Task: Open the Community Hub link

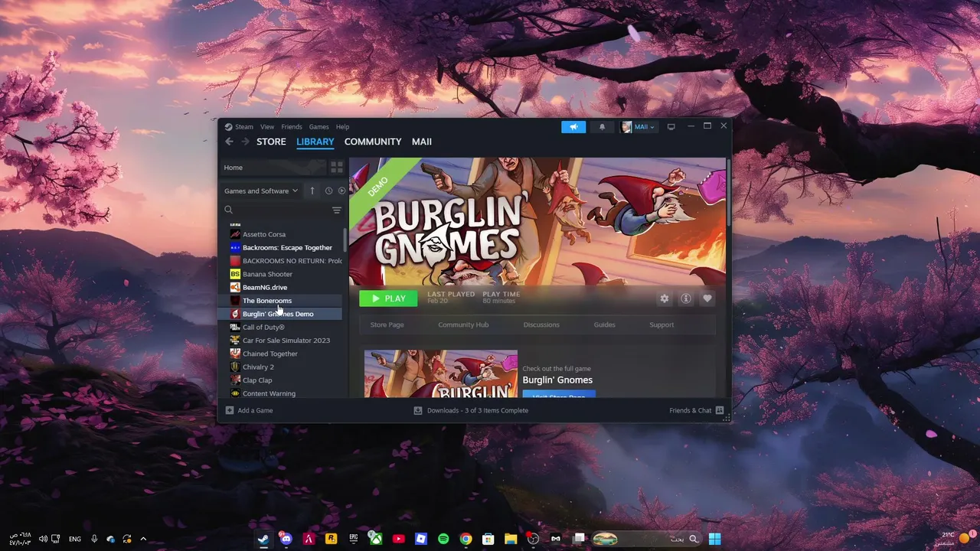Action: [x=463, y=324]
